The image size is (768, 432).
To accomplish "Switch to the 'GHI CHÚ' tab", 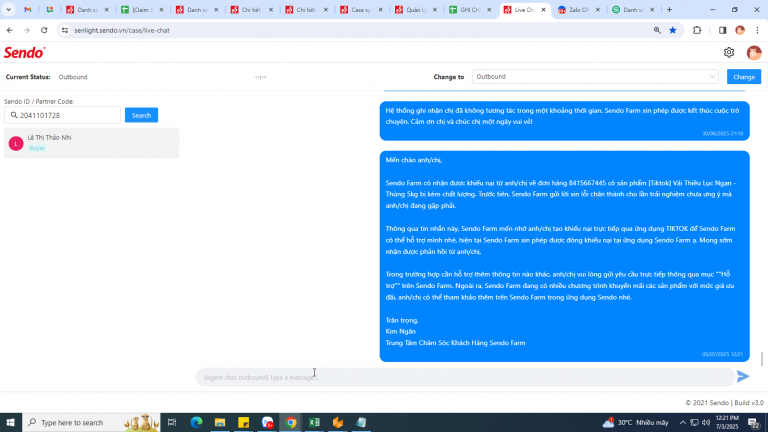I will (x=470, y=10).
